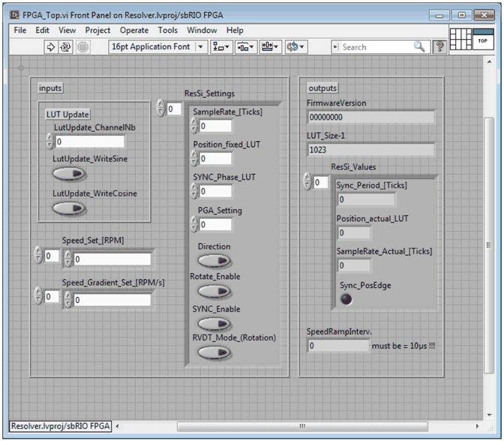Click the SYNC_Phase_LUT stepper arrows

193,191
